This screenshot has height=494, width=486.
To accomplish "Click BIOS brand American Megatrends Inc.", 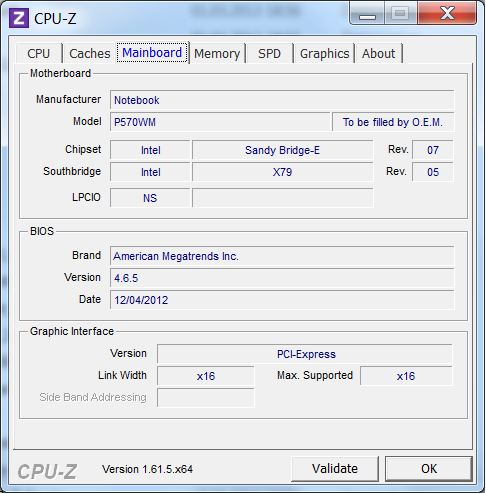I will point(282,256).
